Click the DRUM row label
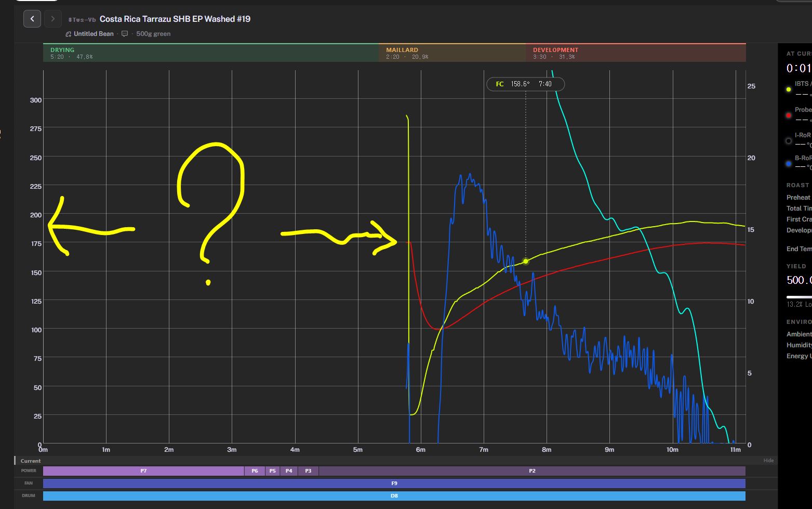Image resolution: width=812 pixels, height=509 pixels. click(x=29, y=496)
